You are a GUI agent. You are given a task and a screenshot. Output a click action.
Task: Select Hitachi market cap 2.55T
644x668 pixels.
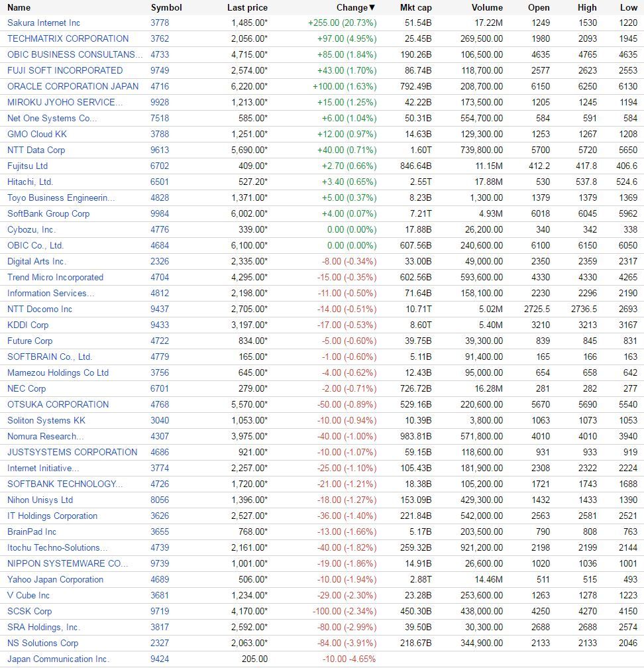[x=421, y=182]
